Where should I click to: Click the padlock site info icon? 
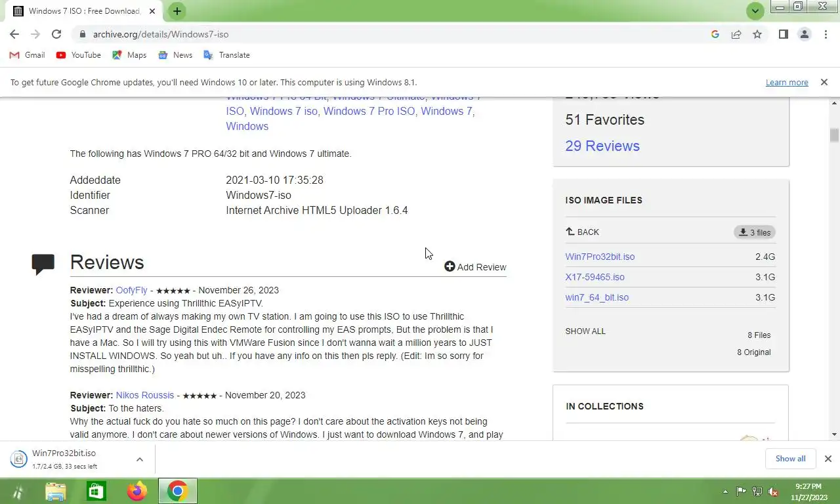[82, 34]
